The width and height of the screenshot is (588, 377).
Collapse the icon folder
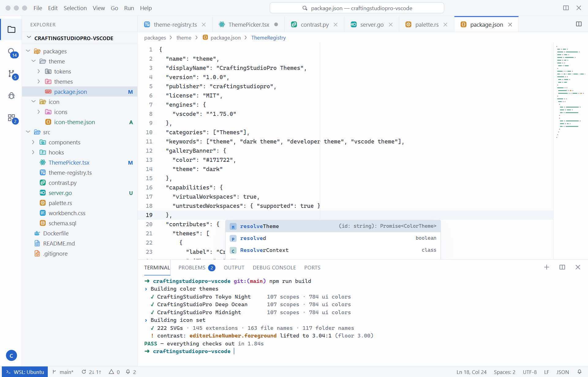tap(80, 102)
